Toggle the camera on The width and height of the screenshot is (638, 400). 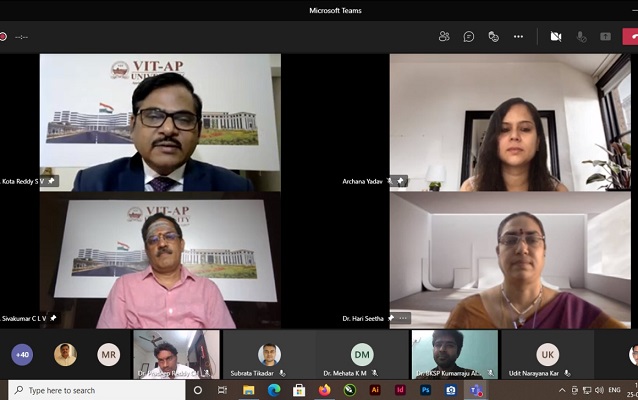click(x=556, y=36)
